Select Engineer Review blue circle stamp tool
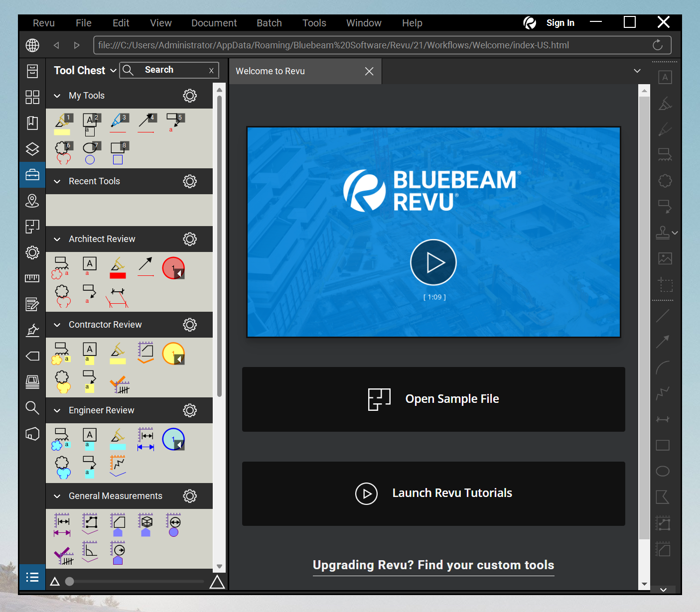Viewport: 700px width, 612px height. (173, 439)
